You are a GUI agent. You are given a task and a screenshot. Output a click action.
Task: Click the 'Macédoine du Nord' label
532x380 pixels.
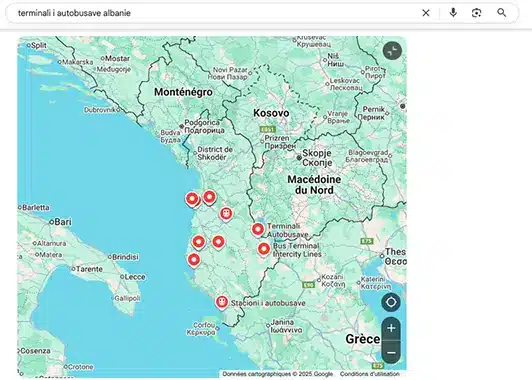click(x=314, y=185)
